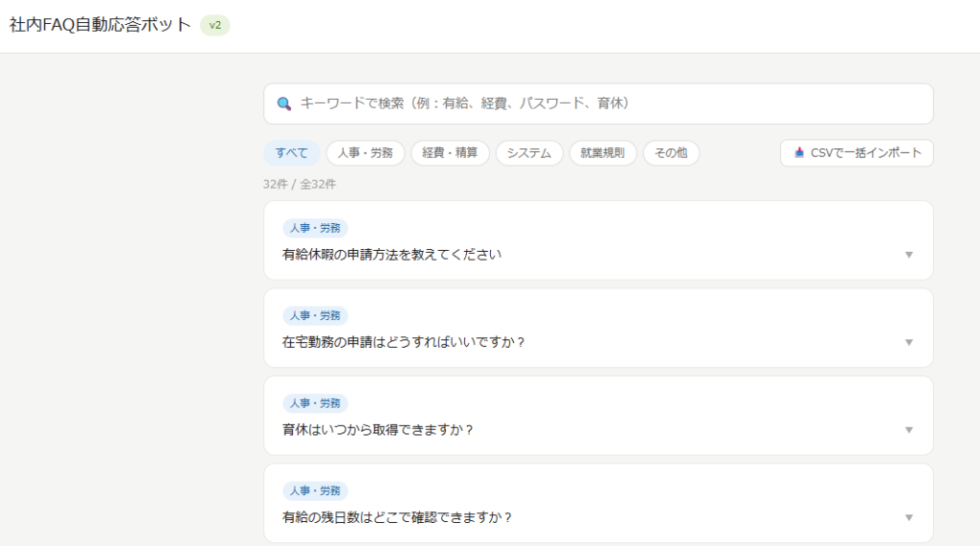Expand the 在宅勤務の申請 question arrow
The height and width of the screenshot is (546, 980).
pos(909,342)
